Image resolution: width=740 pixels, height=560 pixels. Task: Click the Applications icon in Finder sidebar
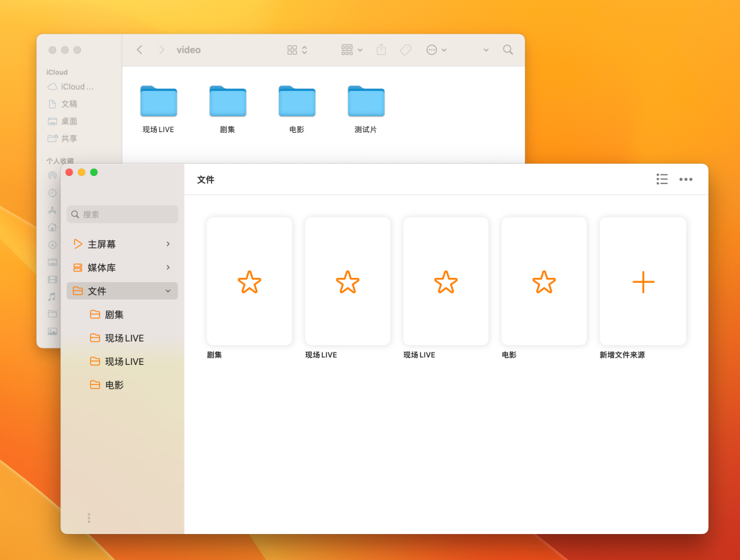52,210
